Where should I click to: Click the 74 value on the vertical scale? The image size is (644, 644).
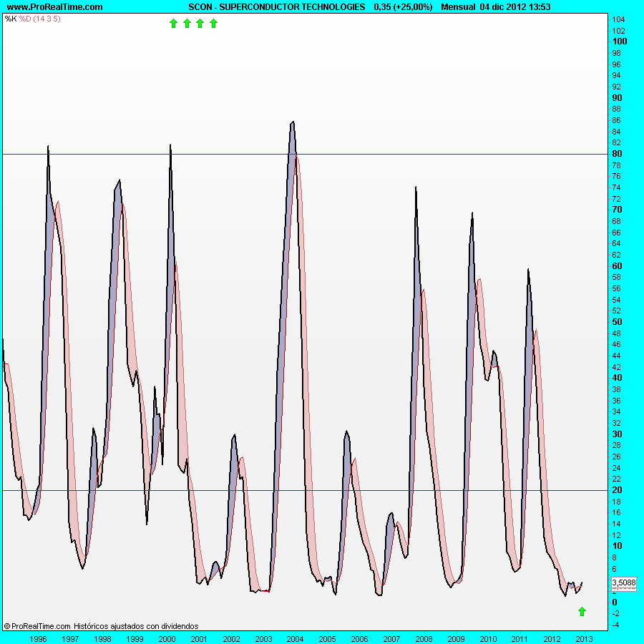point(616,187)
